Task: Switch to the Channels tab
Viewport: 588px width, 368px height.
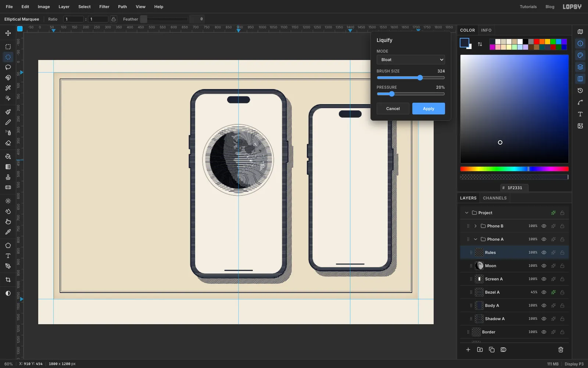Action: [495, 198]
